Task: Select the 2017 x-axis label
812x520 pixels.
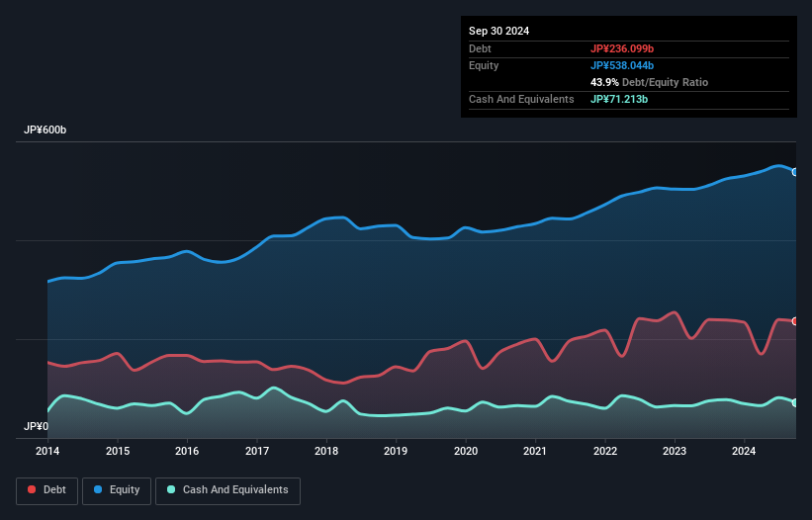Action: pos(257,451)
